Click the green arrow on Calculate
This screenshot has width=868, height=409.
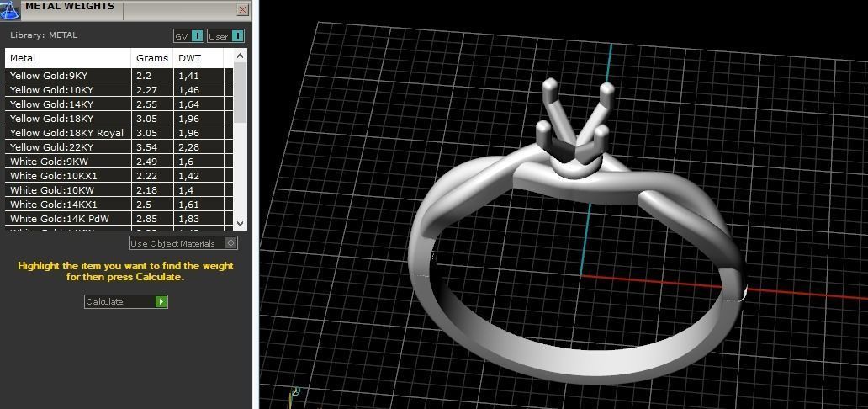[x=161, y=301]
